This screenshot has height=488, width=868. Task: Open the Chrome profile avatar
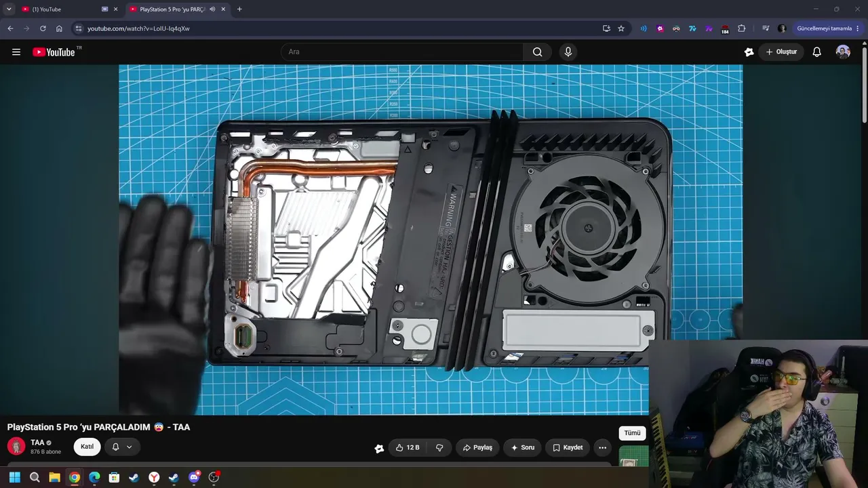pyautogui.click(x=782, y=28)
